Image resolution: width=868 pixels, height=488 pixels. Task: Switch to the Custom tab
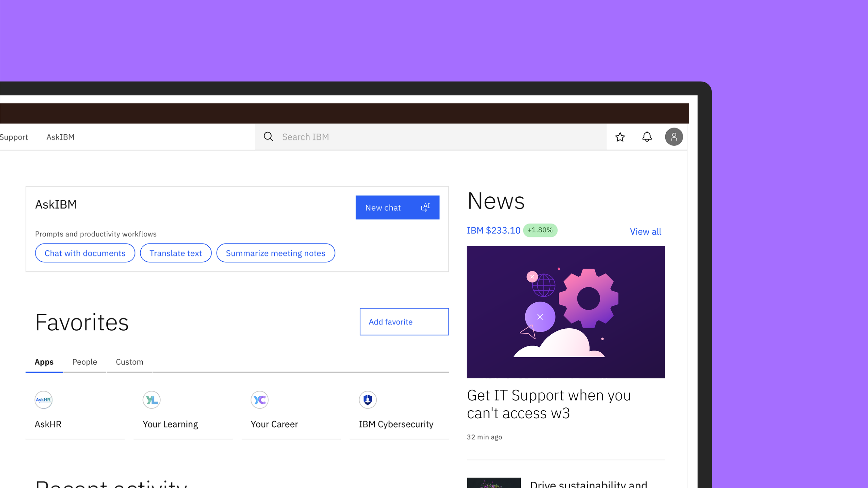coord(130,362)
